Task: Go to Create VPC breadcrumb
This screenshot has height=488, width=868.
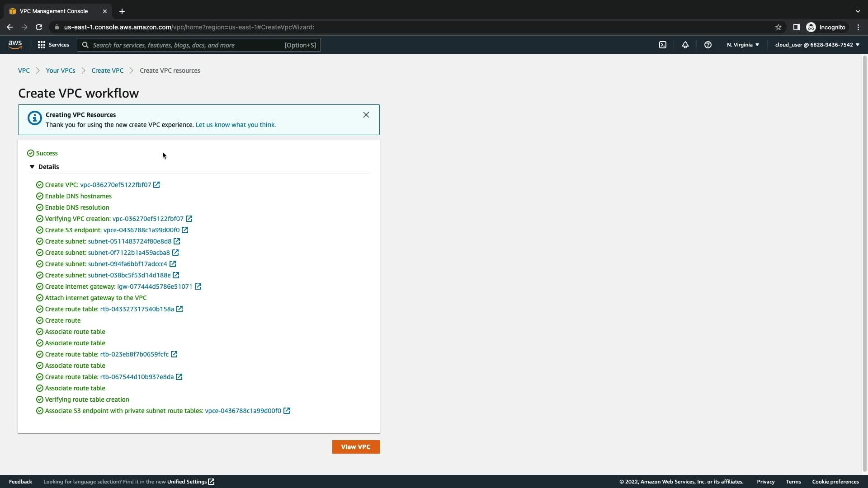Action: (107, 70)
